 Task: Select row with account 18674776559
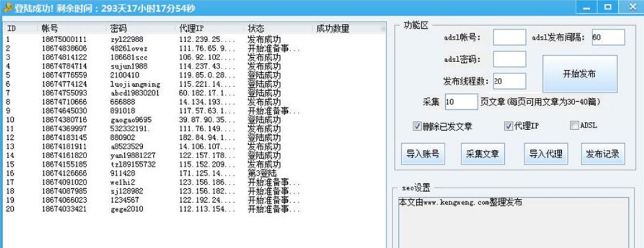(x=194, y=75)
